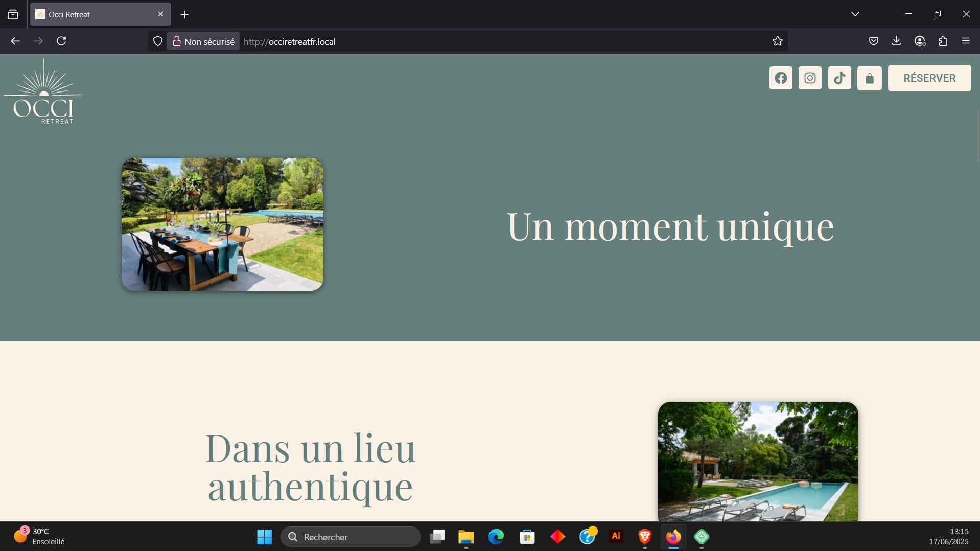
Task: List all tabs with the dropdown
Action: pyautogui.click(x=855, y=14)
